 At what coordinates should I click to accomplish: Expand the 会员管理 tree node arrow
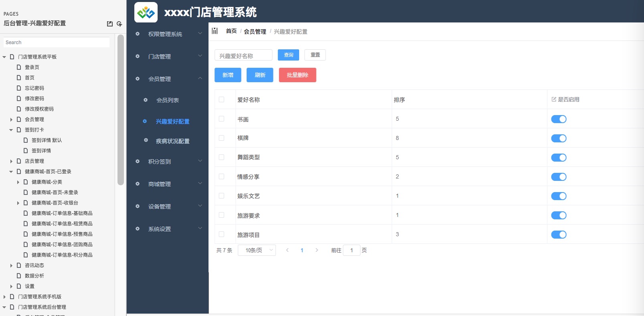coord(11,120)
